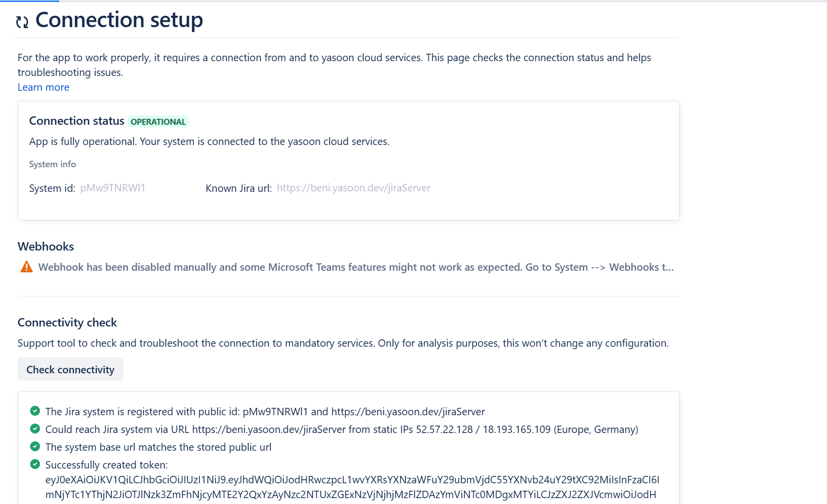Click the truncated webhook disabled warning message
This screenshot has height=504, width=827.
tap(355, 267)
